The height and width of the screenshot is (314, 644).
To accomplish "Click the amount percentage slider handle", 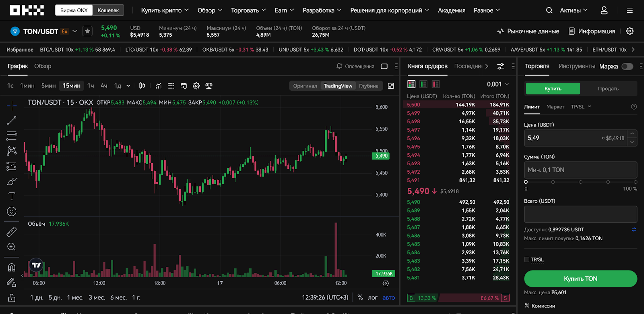I will (526, 182).
